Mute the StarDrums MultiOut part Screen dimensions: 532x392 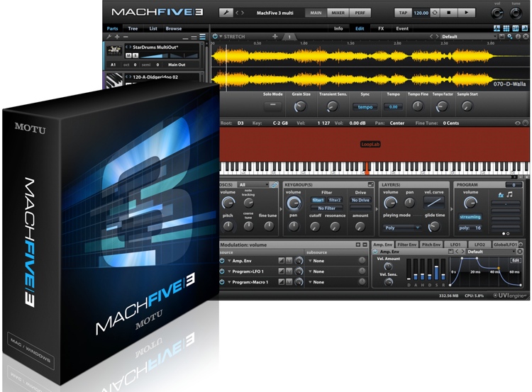pos(128,55)
